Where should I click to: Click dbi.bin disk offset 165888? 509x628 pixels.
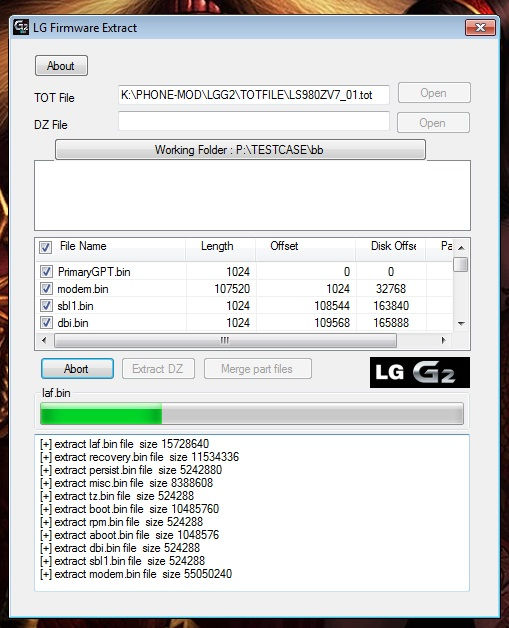(391, 323)
